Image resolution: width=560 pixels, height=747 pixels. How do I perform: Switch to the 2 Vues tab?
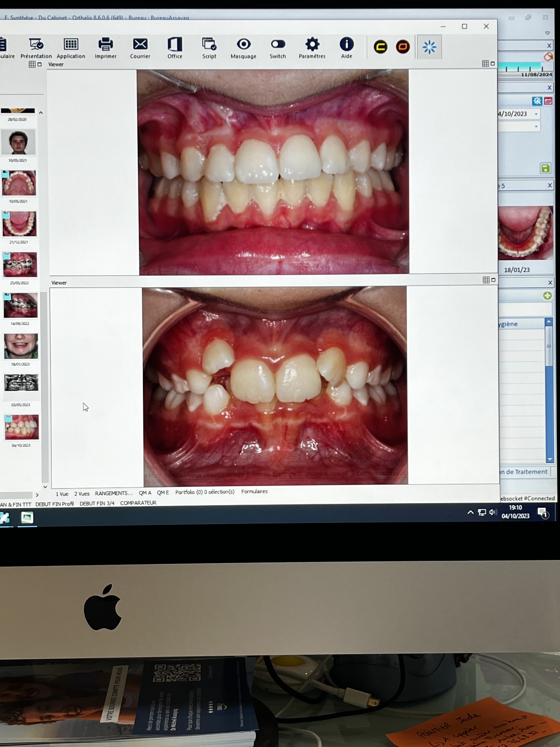(82, 494)
